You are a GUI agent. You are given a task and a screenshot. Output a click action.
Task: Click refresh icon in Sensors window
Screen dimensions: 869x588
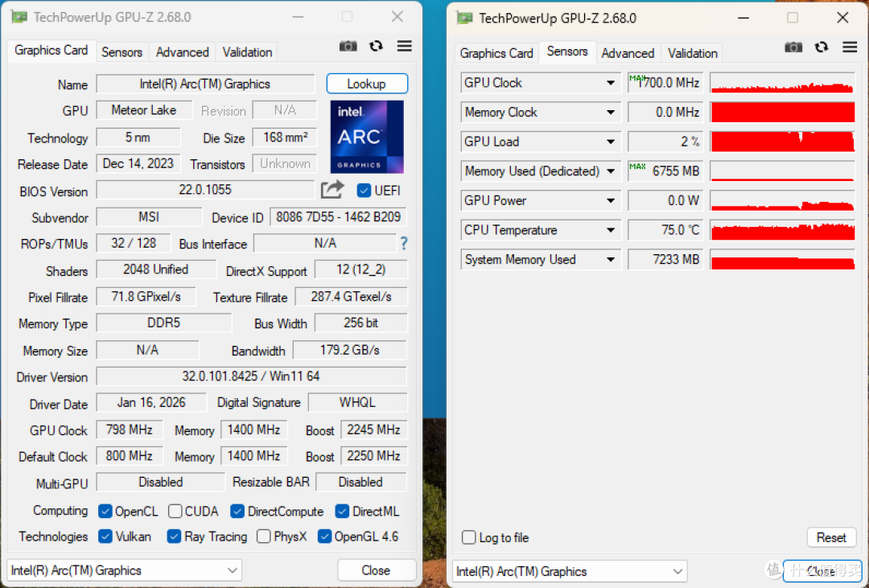822,47
